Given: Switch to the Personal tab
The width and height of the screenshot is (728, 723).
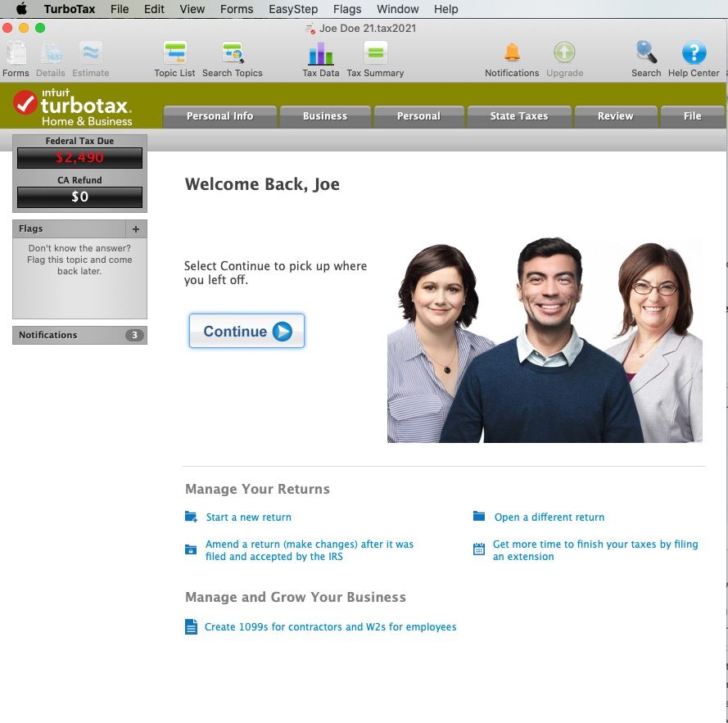Looking at the screenshot, I should point(418,116).
